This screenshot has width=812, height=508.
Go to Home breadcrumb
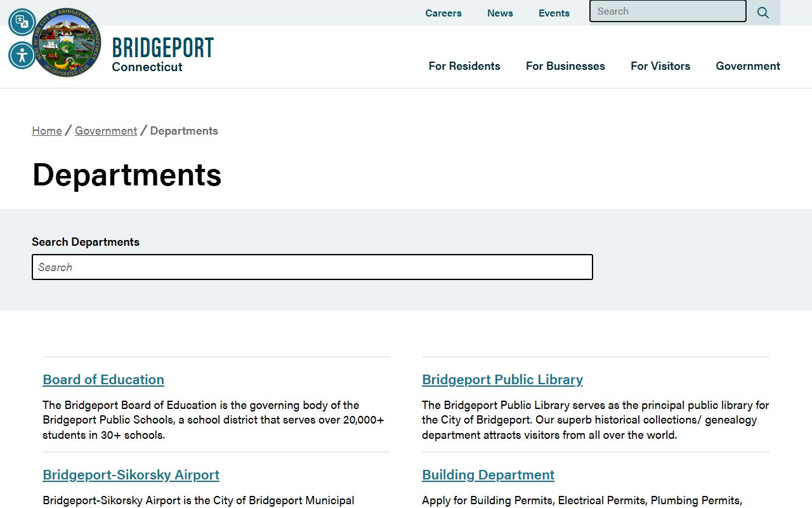point(47,131)
